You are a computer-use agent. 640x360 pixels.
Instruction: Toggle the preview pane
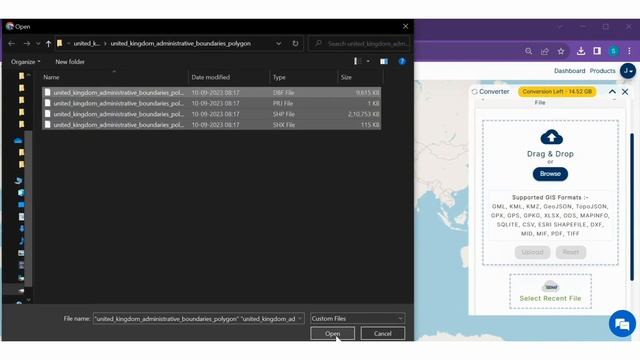(384, 61)
